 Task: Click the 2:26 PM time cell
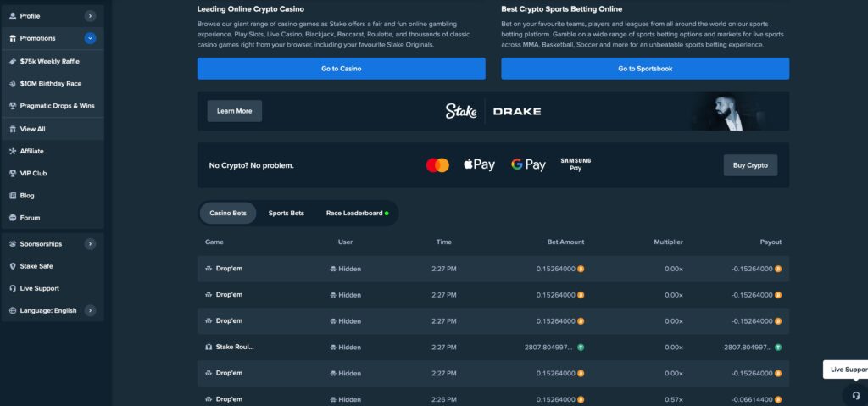pos(444,399)
